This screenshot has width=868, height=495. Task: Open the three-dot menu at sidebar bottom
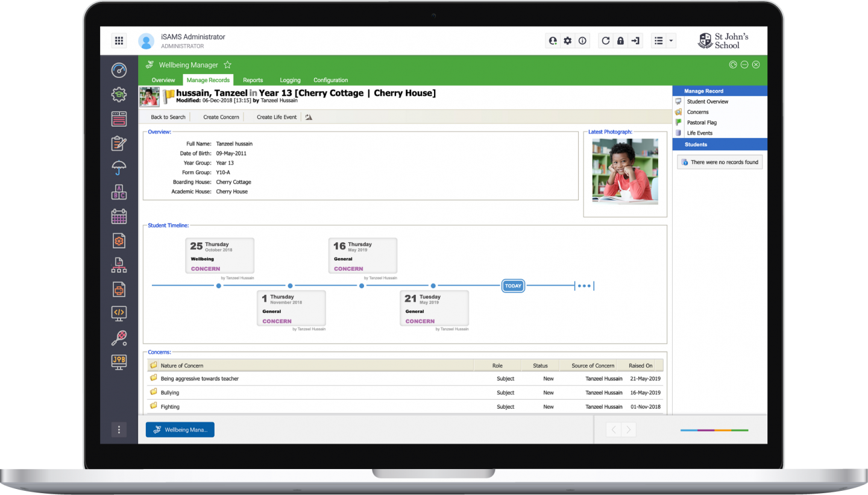click(x=119, y=429)
